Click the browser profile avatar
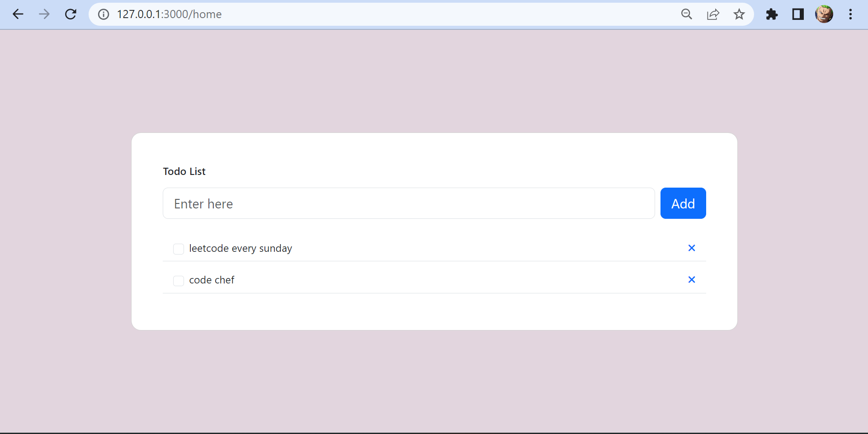 pyautogui.click(x=824, y=14)
